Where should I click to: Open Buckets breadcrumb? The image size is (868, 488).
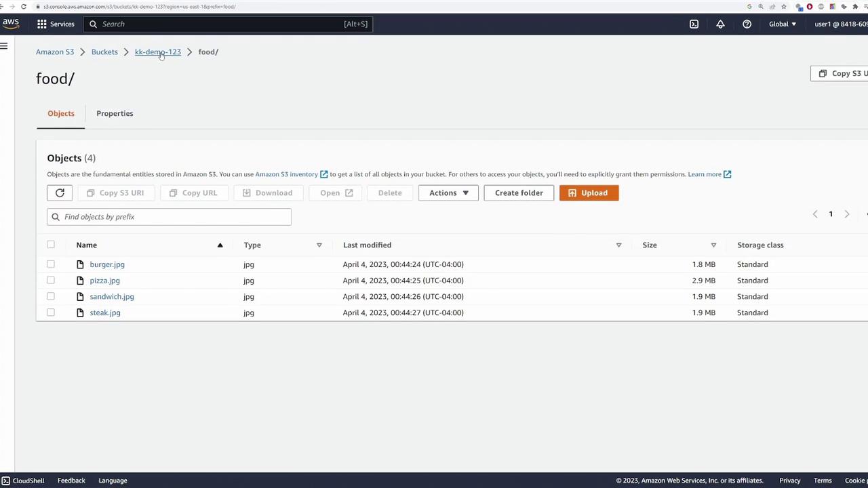pyautogui.click(x=104, y=52)
